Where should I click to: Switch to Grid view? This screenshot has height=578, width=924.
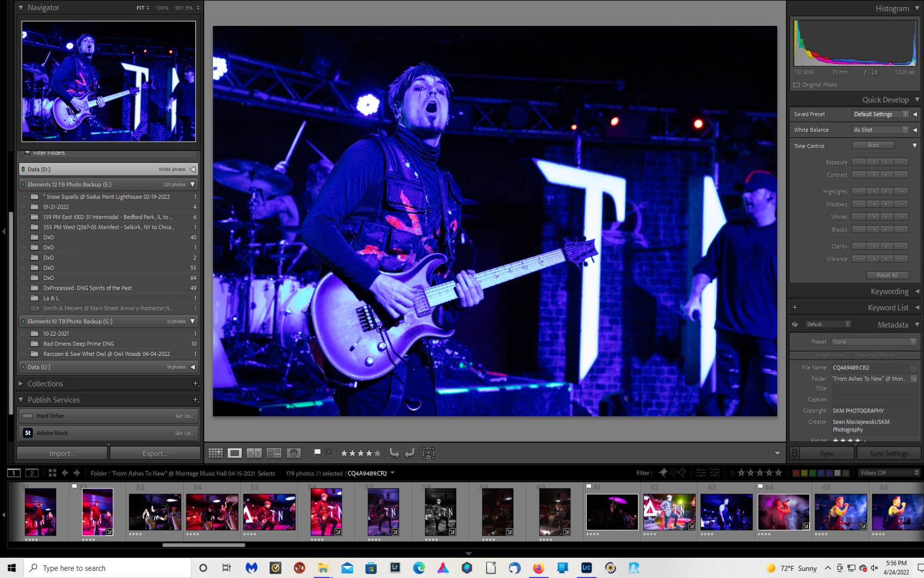click(215, 453)
